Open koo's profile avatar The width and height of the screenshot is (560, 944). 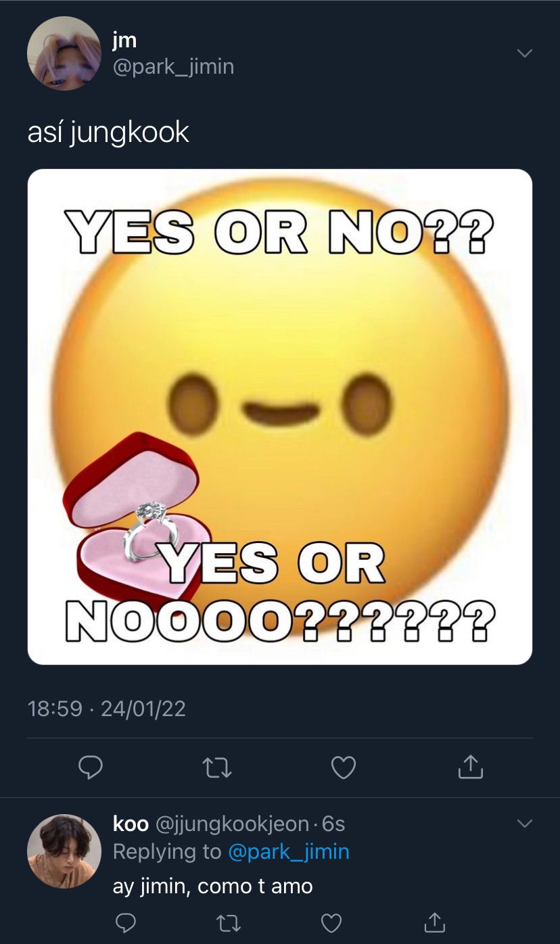(x=64, y=851)
